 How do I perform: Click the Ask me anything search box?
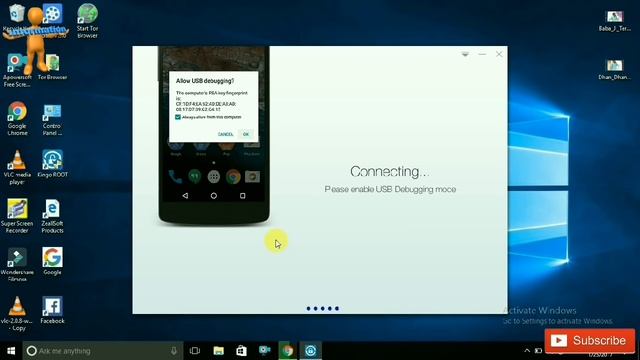pyautogui.click(x=102, y=351)
